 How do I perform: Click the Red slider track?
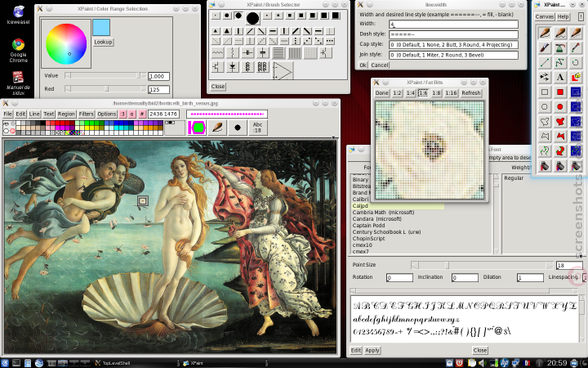pyautogui.click(x=105, y=88)
